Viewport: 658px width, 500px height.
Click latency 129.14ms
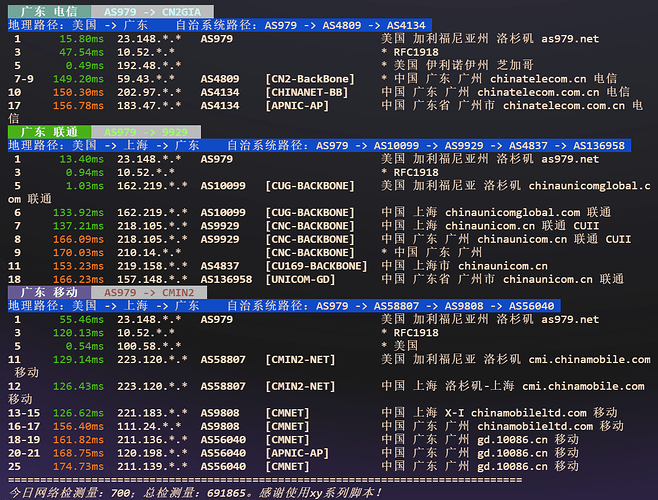[x=78, y=360]
